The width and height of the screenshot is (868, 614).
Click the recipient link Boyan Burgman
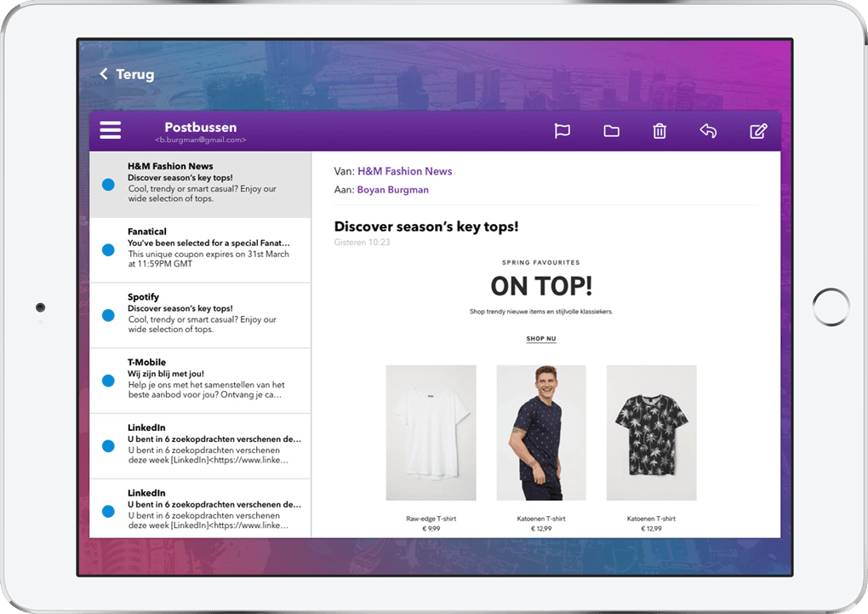392,190
